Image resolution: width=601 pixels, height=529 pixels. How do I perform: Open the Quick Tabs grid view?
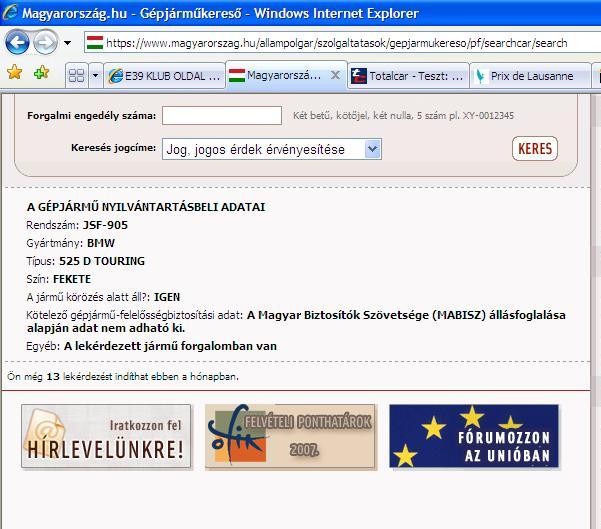click(76, 76)
